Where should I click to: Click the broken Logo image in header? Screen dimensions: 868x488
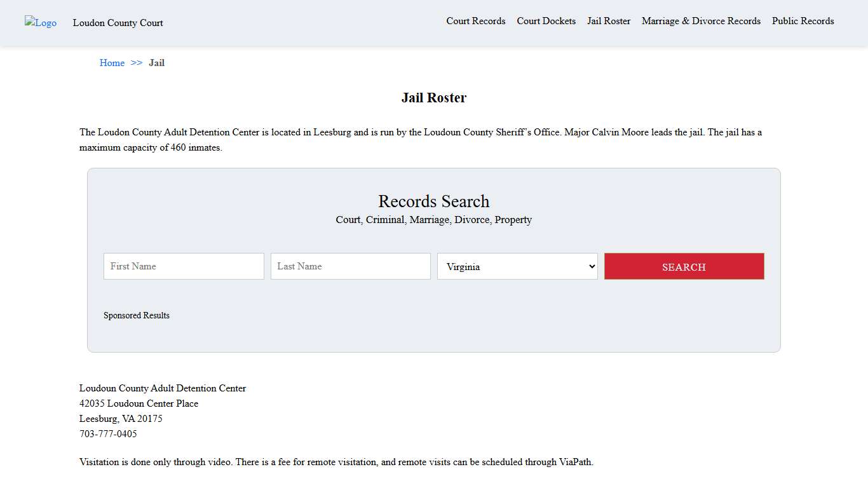[x=41, y=23]
